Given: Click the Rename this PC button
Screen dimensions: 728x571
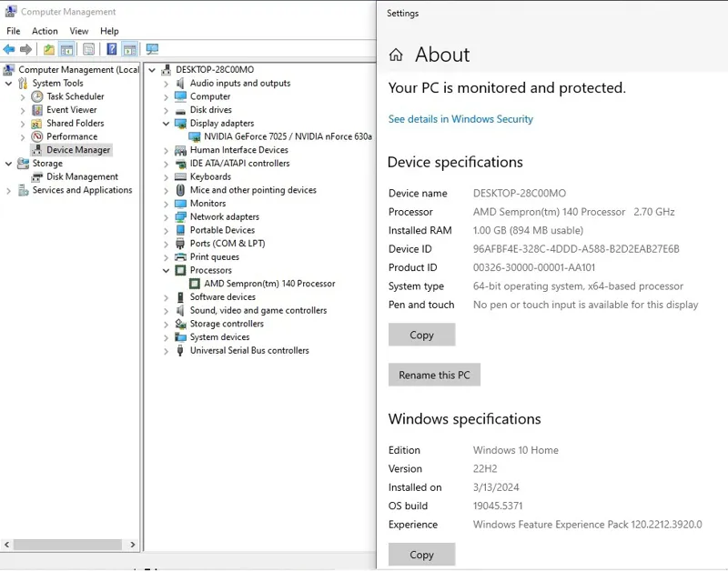Looking at the screenshot, I should tap(434, 376).
